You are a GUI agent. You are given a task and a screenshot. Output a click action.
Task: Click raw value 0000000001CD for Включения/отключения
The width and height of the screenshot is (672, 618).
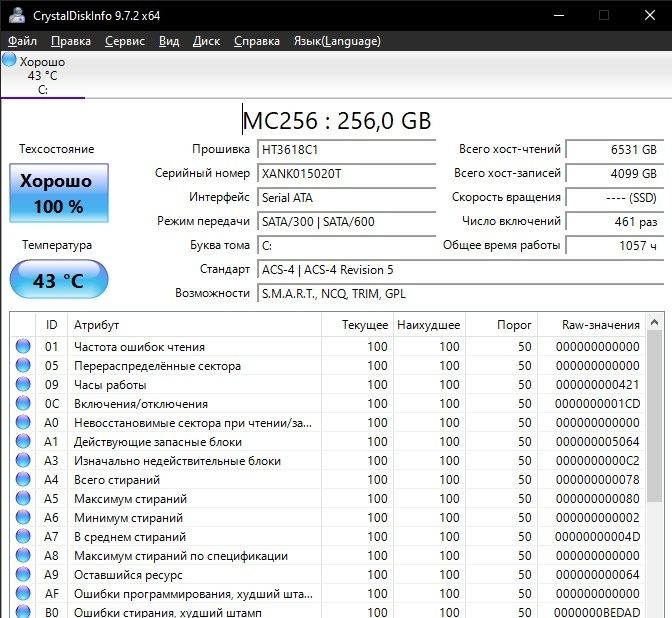click(597, 404)
